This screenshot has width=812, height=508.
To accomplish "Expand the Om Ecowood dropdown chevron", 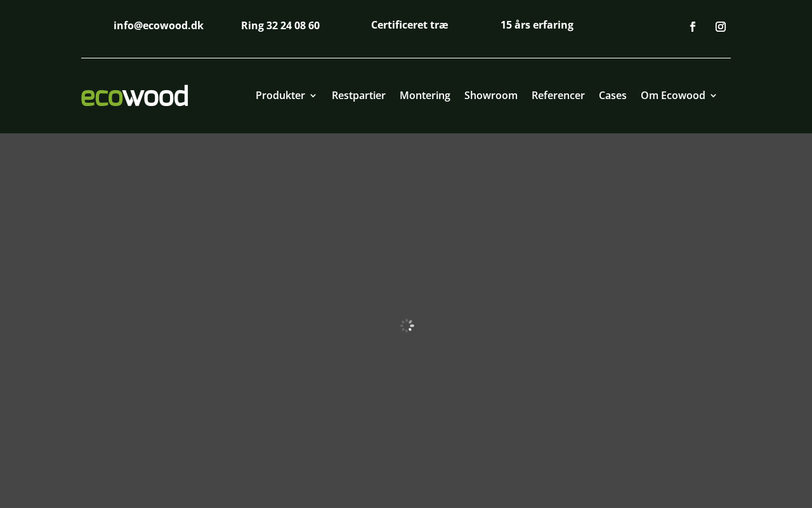I will (x=713, y=96).
